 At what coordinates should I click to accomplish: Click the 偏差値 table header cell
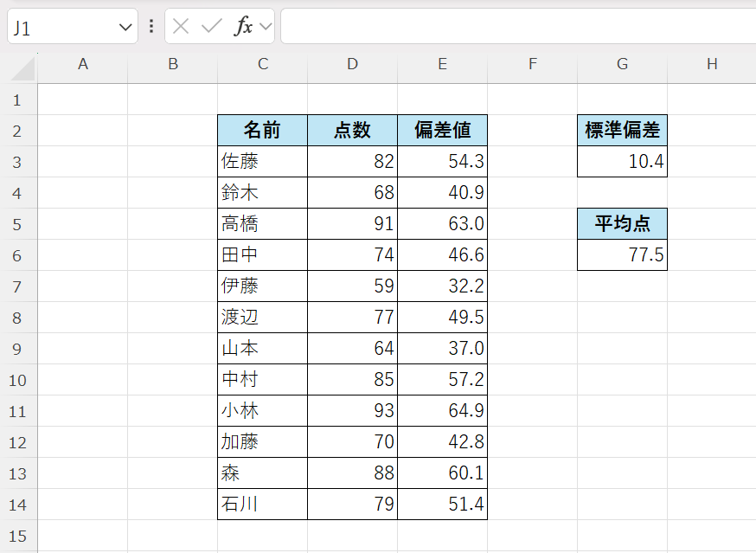pos(442,131)
